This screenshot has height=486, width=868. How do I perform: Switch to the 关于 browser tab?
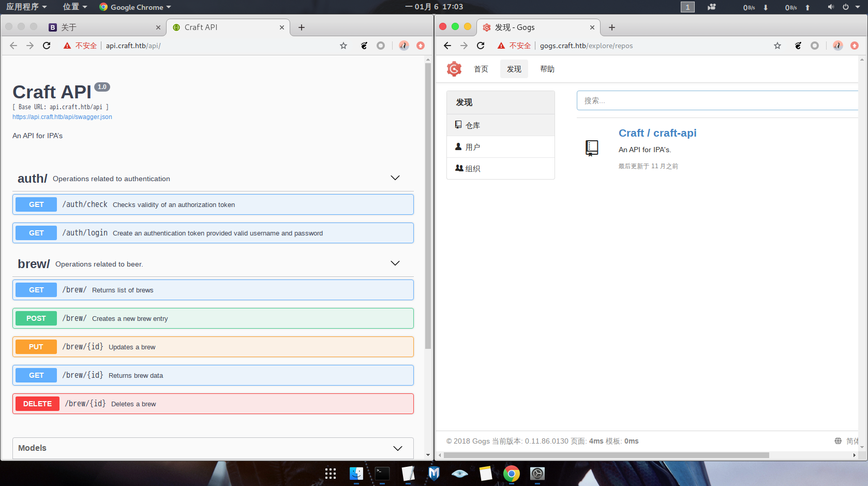tap(104, 27)
